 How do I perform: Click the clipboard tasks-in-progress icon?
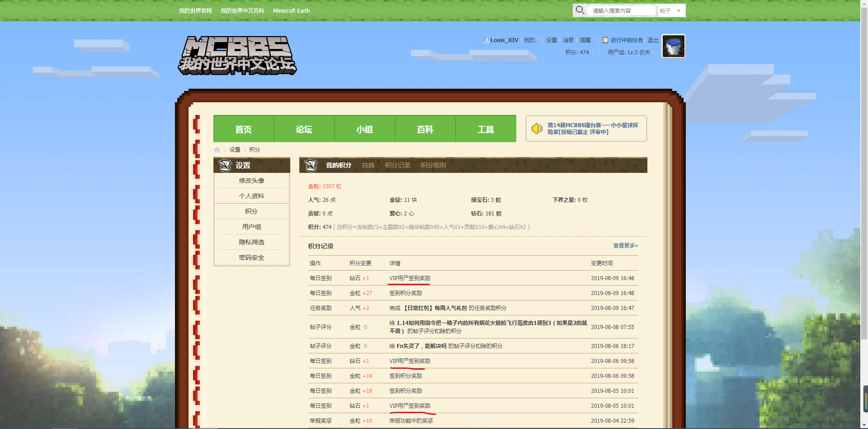pos(605,40)
